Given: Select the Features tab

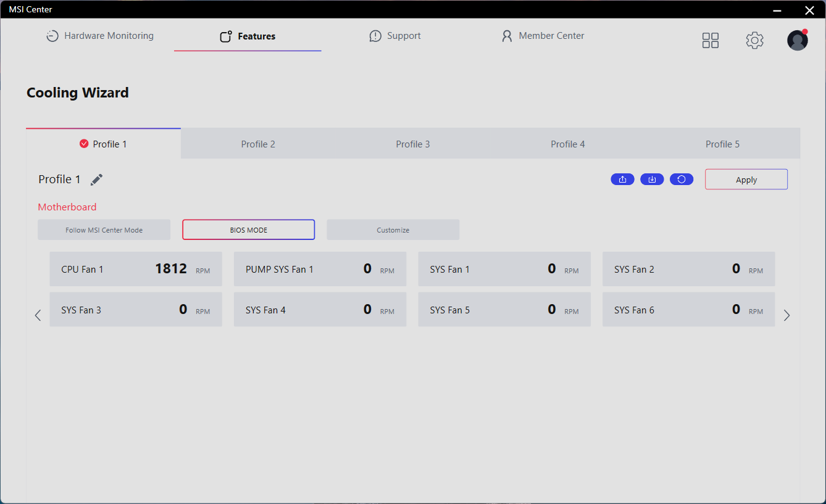Looking at the screenshot, I should 248,36.
